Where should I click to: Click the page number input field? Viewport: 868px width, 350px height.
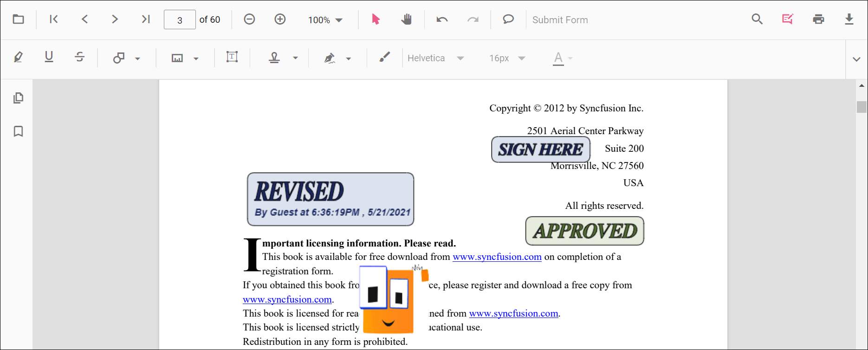[180, 20]
